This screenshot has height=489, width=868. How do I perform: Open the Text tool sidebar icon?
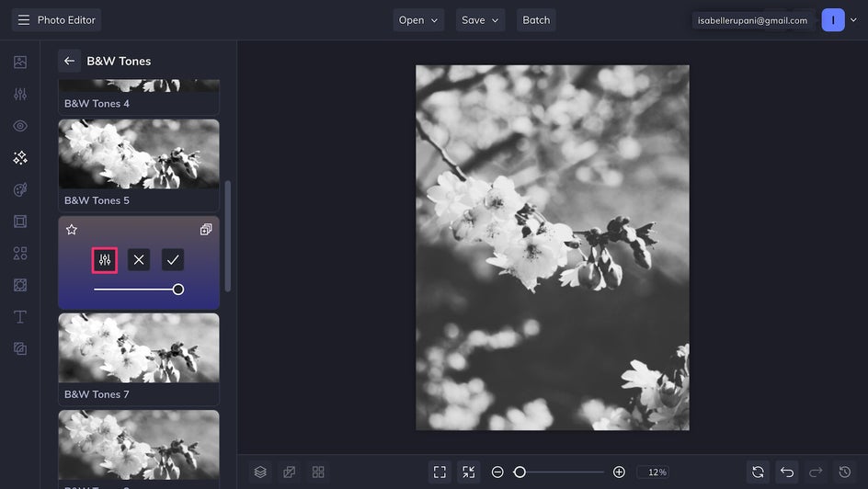(x=20, y=317)
